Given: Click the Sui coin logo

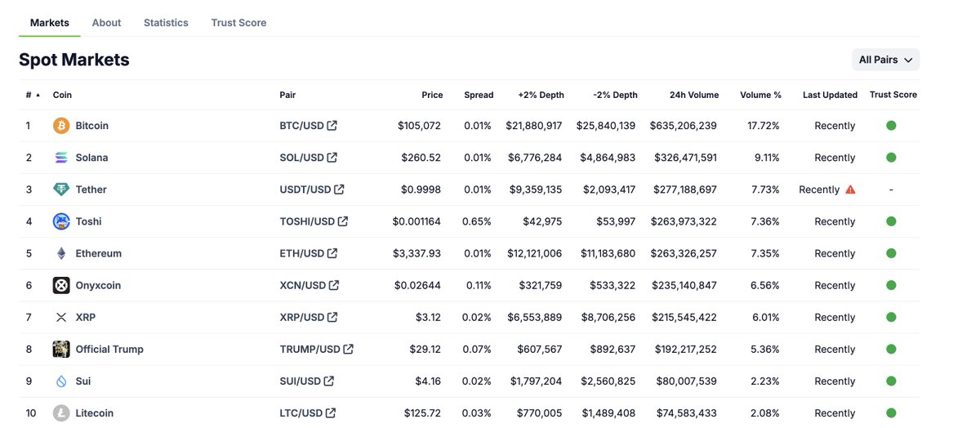Looking at the screenshot, I should [x=61, y=381].
